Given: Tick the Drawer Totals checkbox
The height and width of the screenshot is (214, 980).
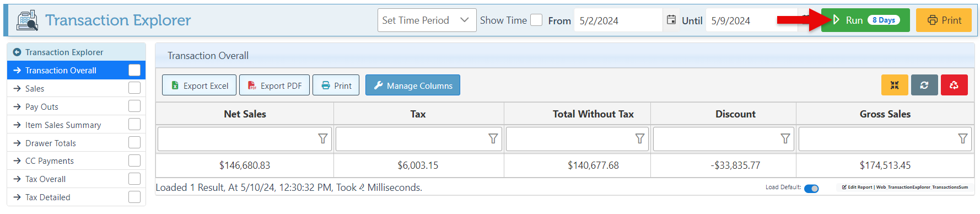Looking at the screenshot, I should 134,142.
